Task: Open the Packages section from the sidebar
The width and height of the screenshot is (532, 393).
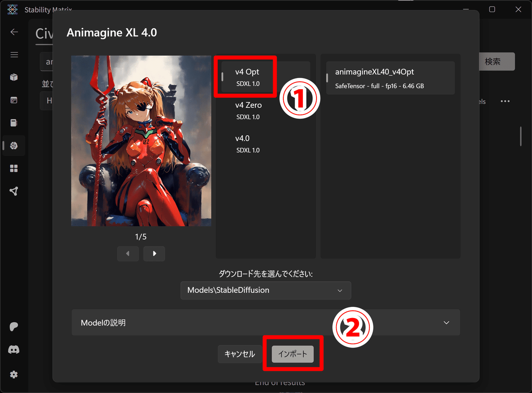Action: [14, 77]
